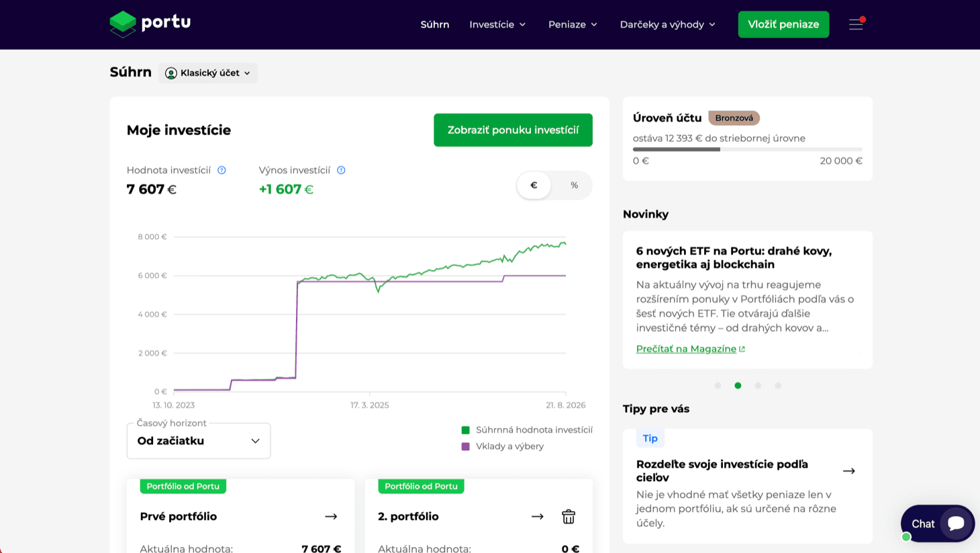Click investment value 7 607 €
This screenshot has width=980, height=553.
point(152,189)
